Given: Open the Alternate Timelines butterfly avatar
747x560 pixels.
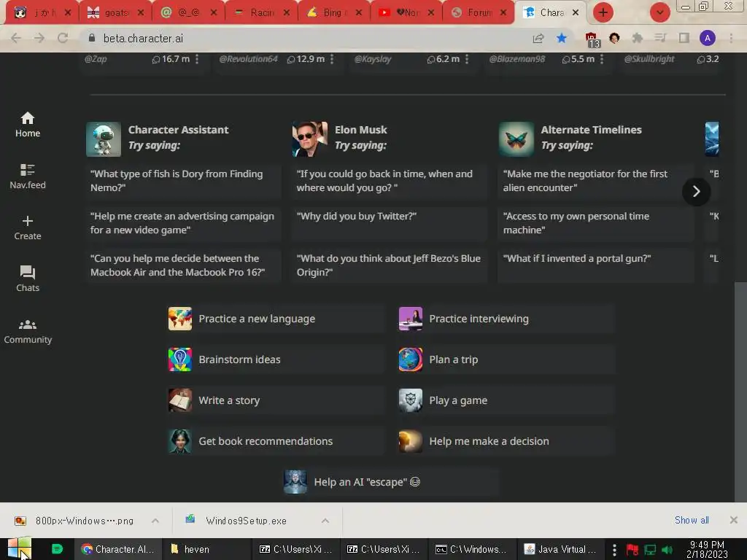Looking at the screenshot, I should (x=516, y=139).
